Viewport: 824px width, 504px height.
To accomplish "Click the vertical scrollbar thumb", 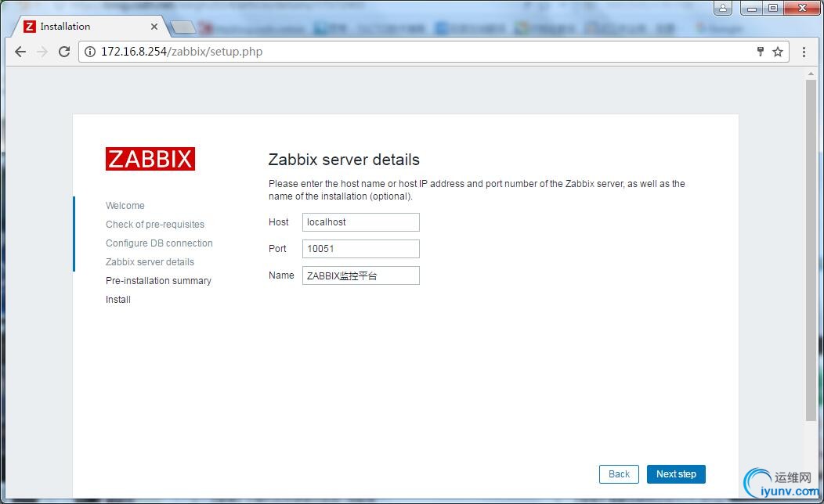I will [811, 250].
